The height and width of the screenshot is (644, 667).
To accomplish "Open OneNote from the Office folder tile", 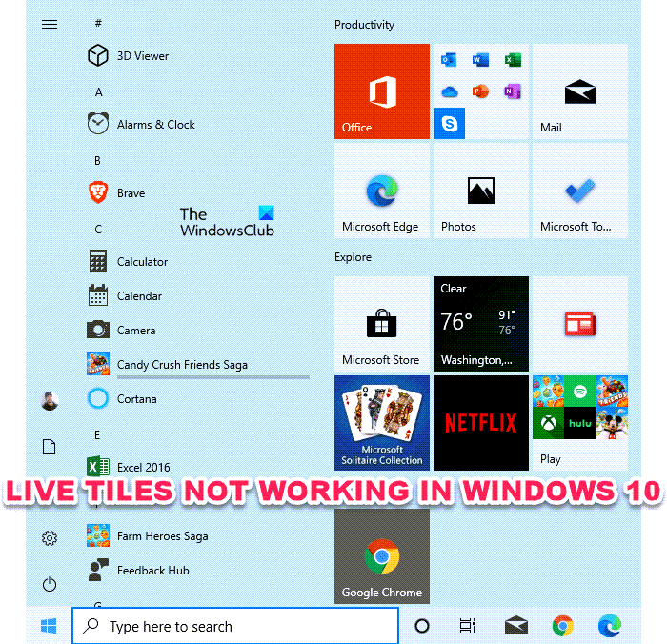I will point(513,91).
